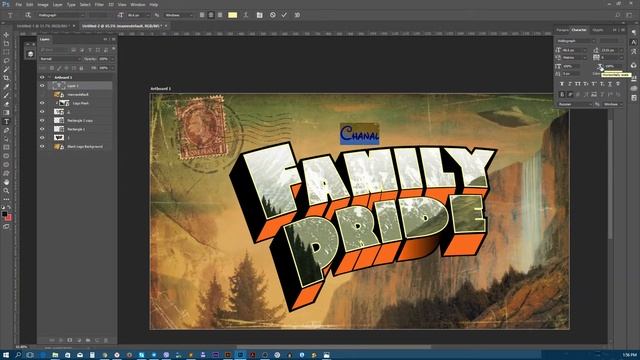Click the red background color swatch

point(9,218)
